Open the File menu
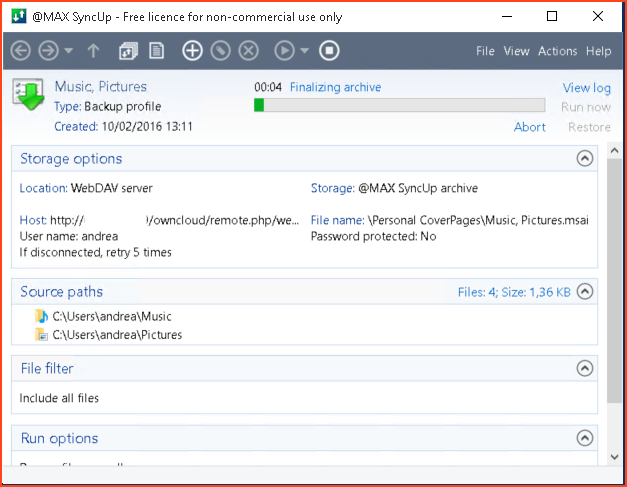627x487 pixels. click(485, 51)
